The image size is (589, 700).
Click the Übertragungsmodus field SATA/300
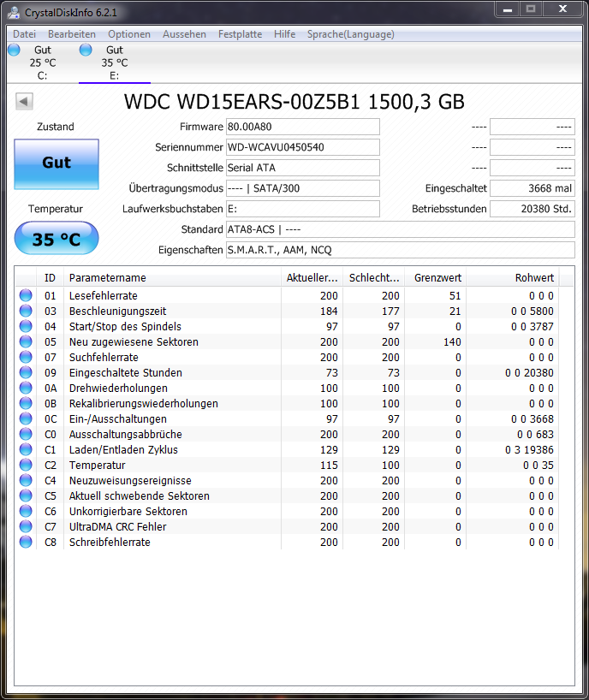(x=303, y=188)
